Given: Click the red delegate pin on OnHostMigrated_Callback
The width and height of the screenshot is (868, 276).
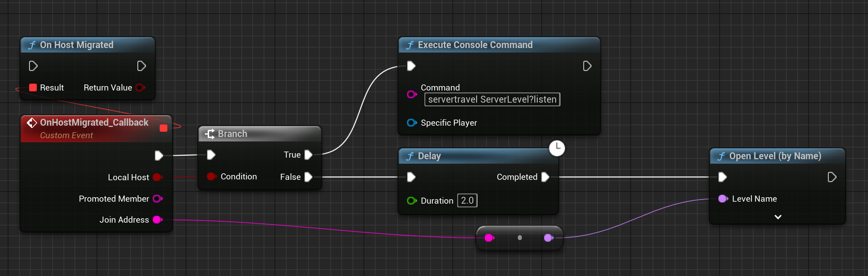Looking at the screenshot, I should pyautogui.click(x=163, y=128).
